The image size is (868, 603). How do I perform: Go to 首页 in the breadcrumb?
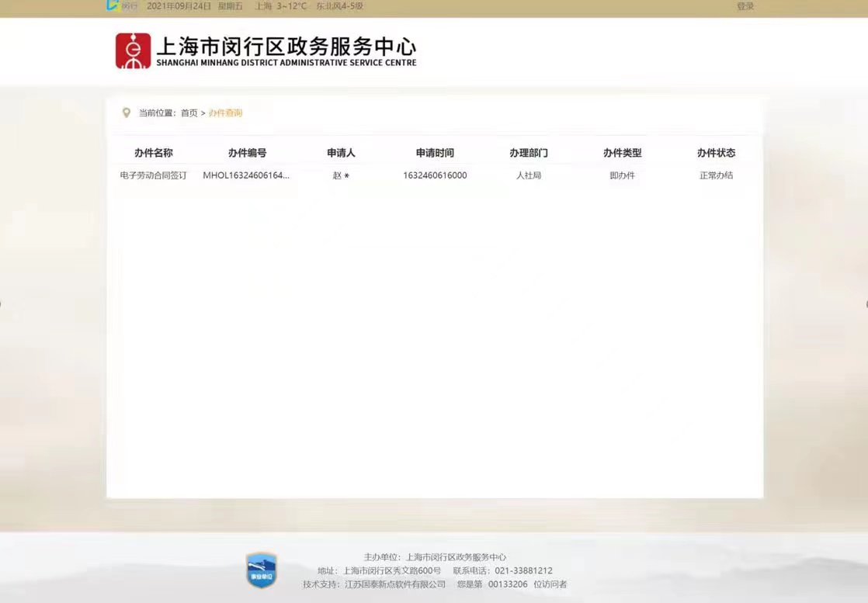tap(189, 113)
